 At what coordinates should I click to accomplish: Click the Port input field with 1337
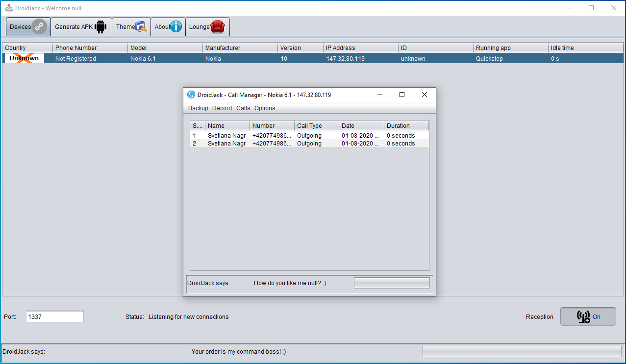55,316
